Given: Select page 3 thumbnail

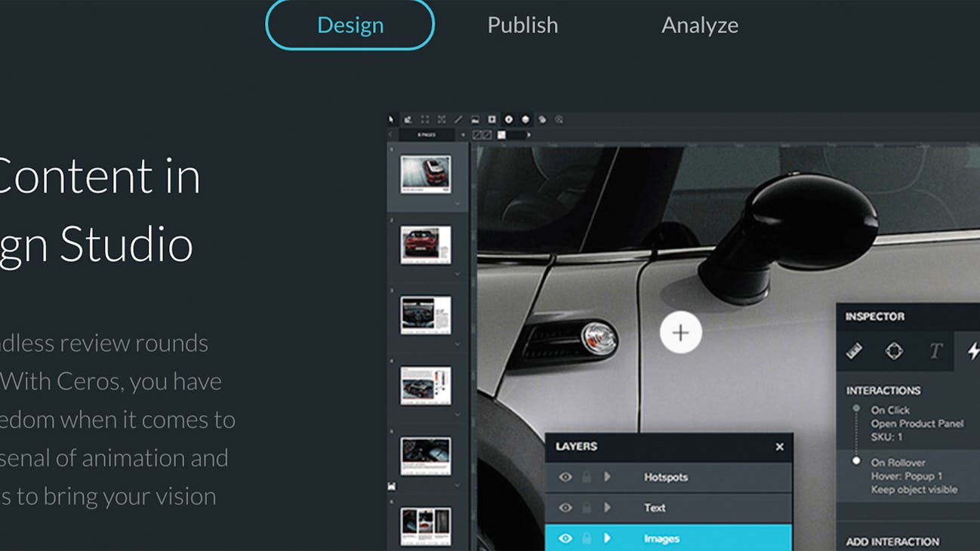Looking at the screenshot, I should click(425, 315).
